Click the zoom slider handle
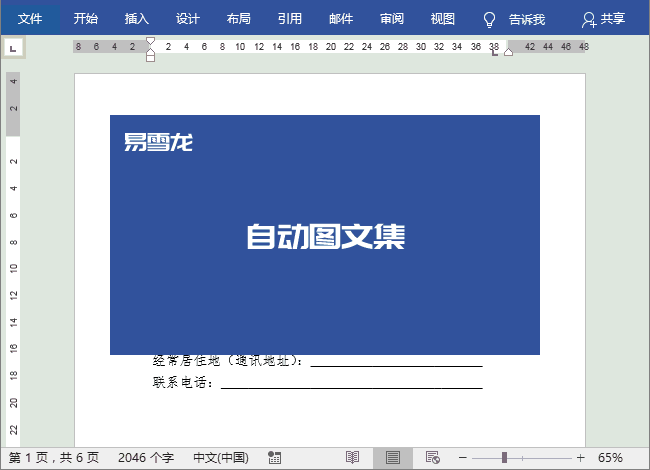Viewport: 650px width, 470px height. click(x=504, y=458)
